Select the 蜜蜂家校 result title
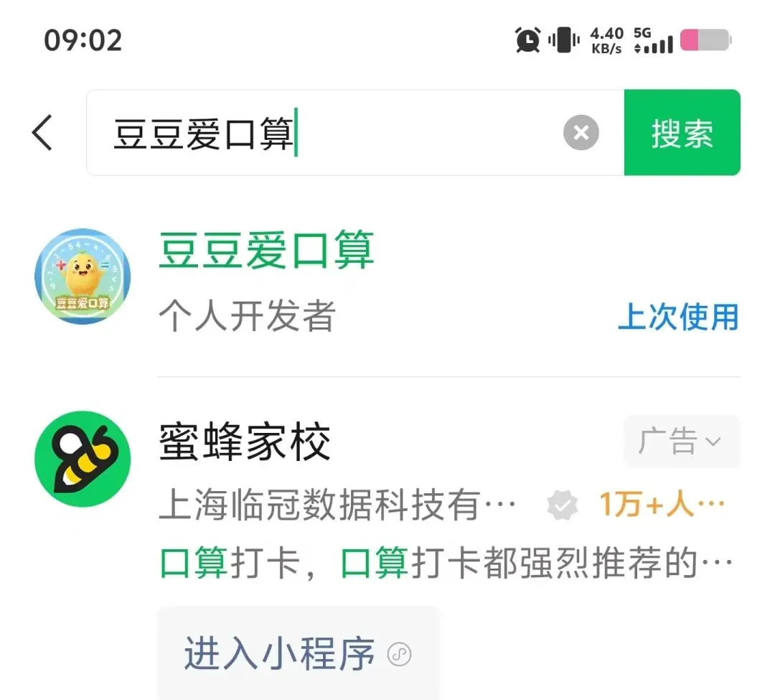 [x=244, y=441]
